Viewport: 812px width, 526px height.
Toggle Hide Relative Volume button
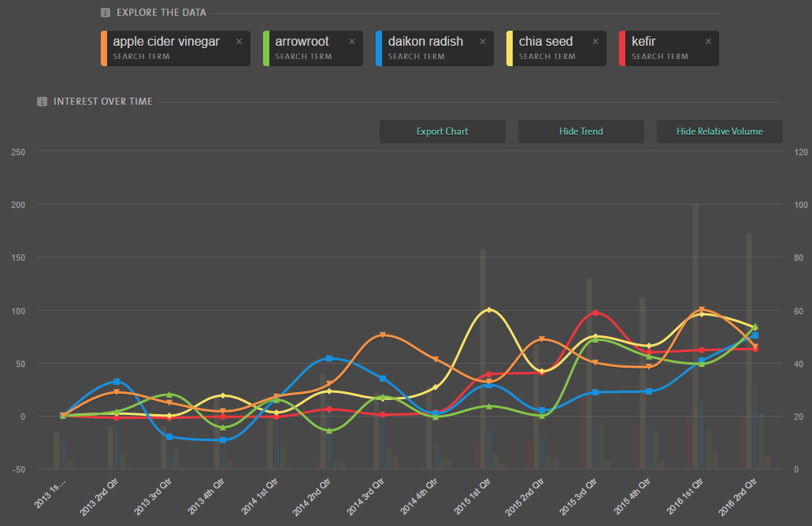(719, 131)
